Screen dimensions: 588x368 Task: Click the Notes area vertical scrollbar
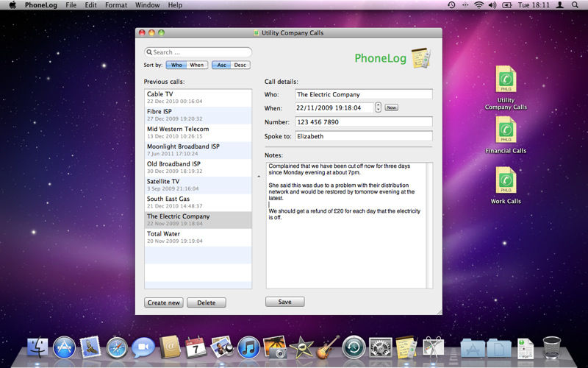coord(430,225)
